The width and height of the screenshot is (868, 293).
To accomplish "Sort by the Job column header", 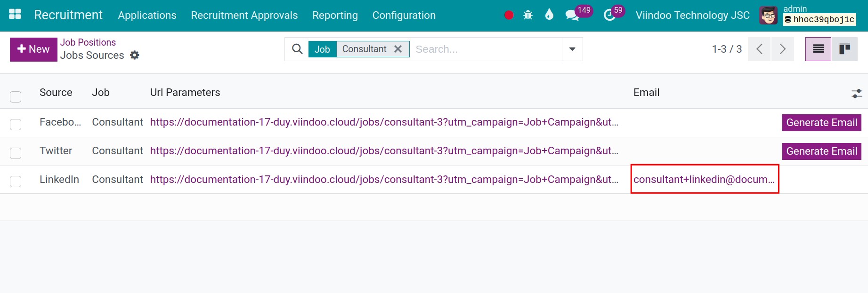I will point(101,93).
